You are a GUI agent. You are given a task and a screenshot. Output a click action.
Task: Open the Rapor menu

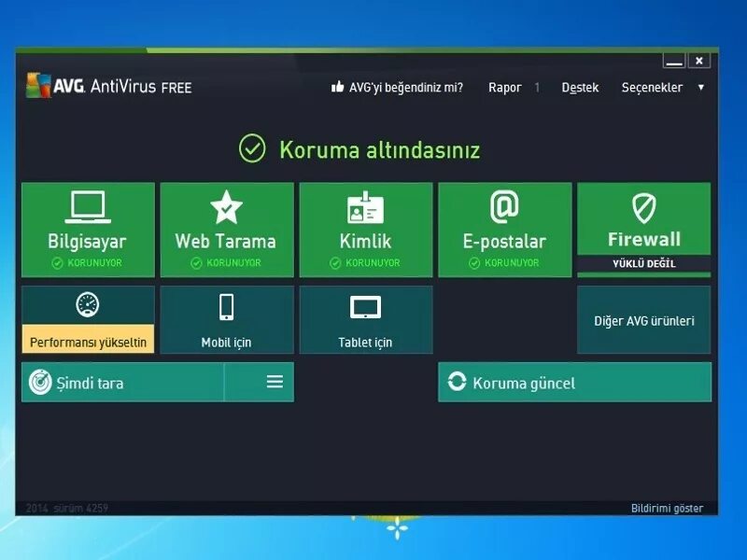click(x=505, y=88)
